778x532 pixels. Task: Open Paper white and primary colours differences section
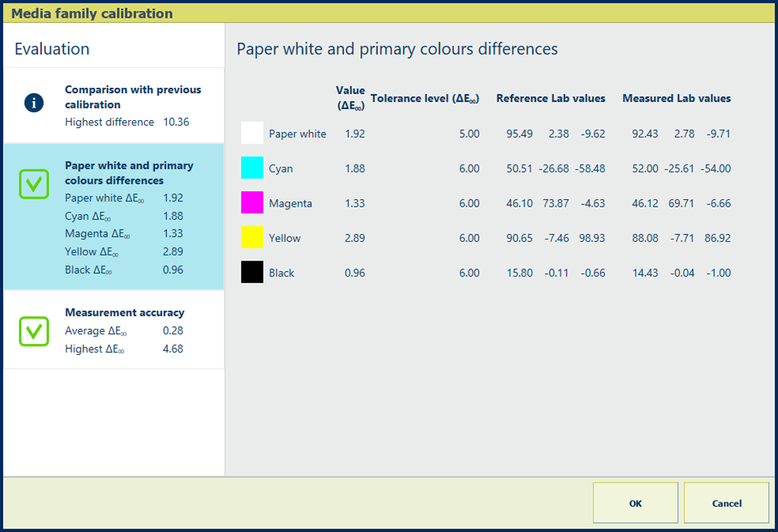pos(129,173)
